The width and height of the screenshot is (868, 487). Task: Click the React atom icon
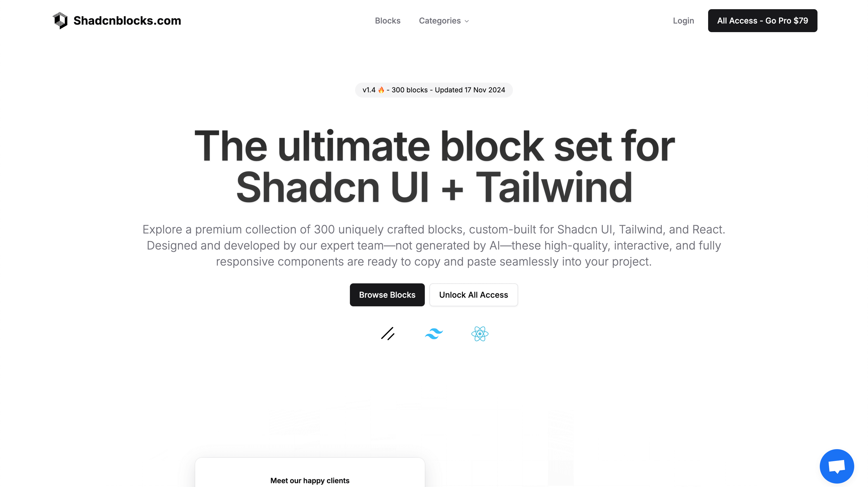480,333
